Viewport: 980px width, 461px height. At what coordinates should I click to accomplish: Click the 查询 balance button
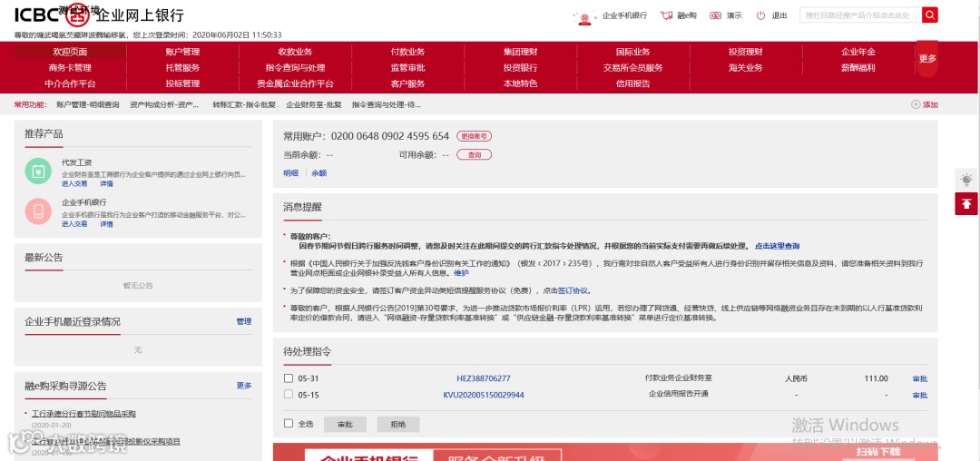click(x=474, y=154)
